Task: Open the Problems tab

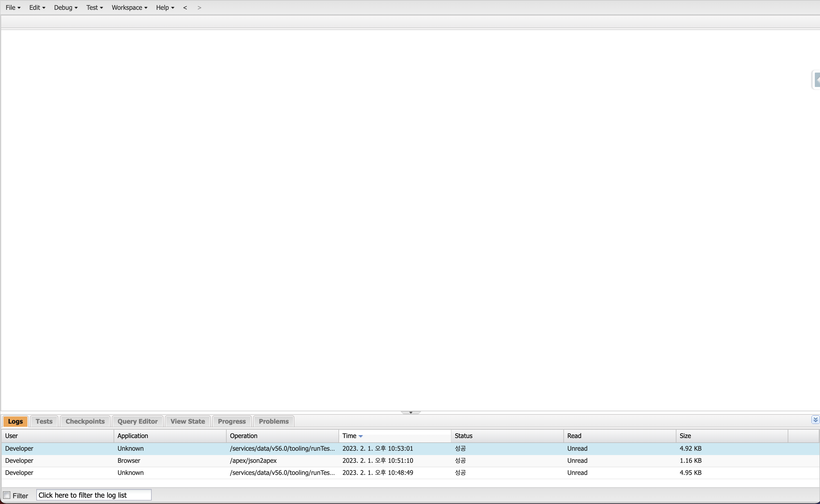Action: tap(274, 421)
